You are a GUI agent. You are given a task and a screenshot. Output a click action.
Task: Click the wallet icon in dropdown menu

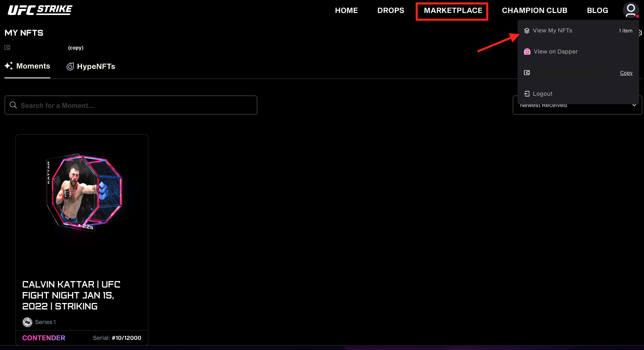tap(527, 73)
